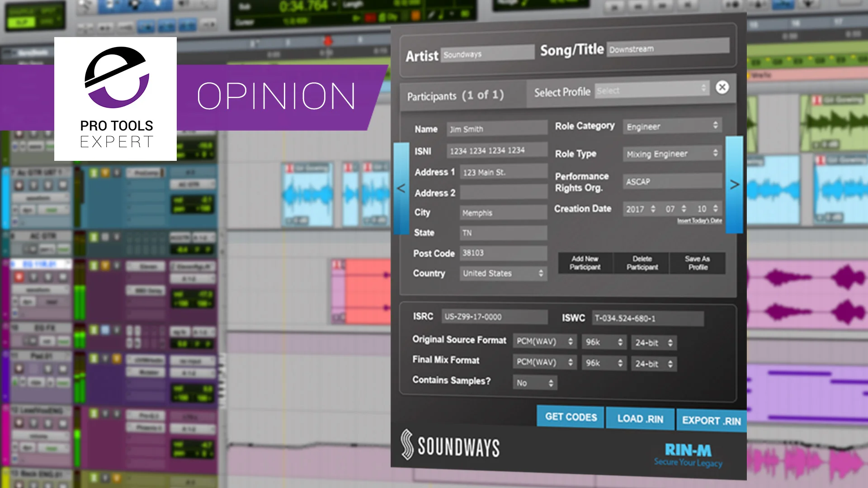
Task: Adjust the Creation Date year stepper
Action: coord(653,209)
